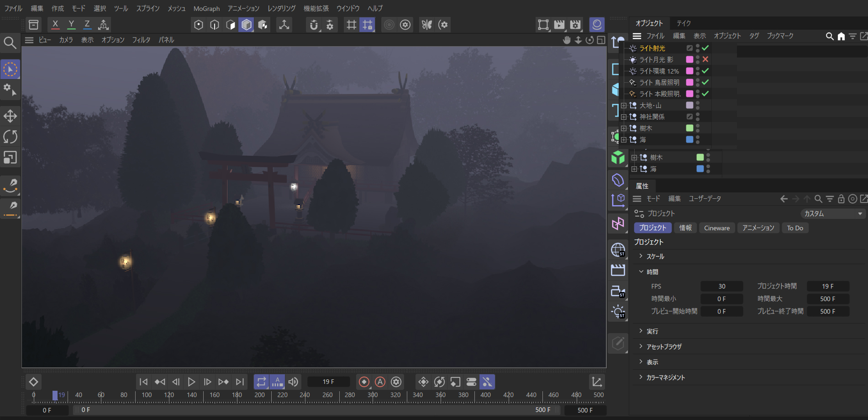Toggle ライト 鳥居照明 enable checkmark
Screen dimensions: 868x420
(x=705, y=82)
